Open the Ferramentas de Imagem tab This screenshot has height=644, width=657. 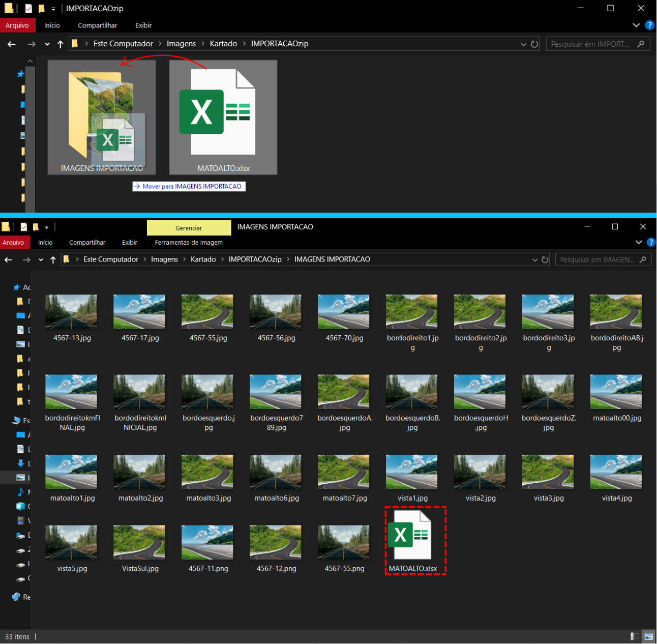[x=189, y=243]
